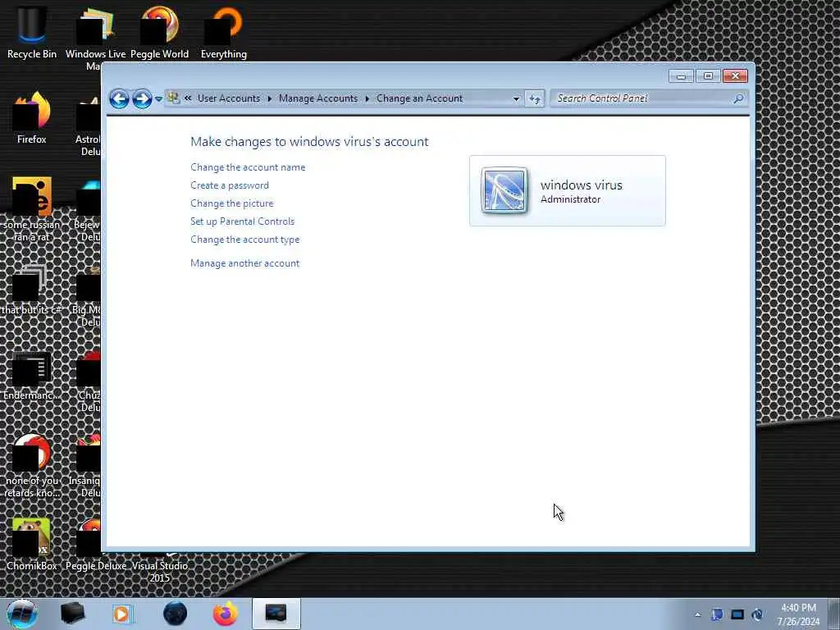Open Firefox from the taskbar
The height and width of the screenshot is (630, 840).
tap(226, 614)
